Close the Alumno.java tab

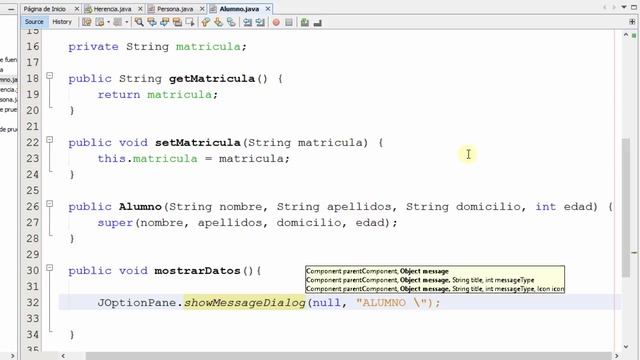click(x=268, y=9)
